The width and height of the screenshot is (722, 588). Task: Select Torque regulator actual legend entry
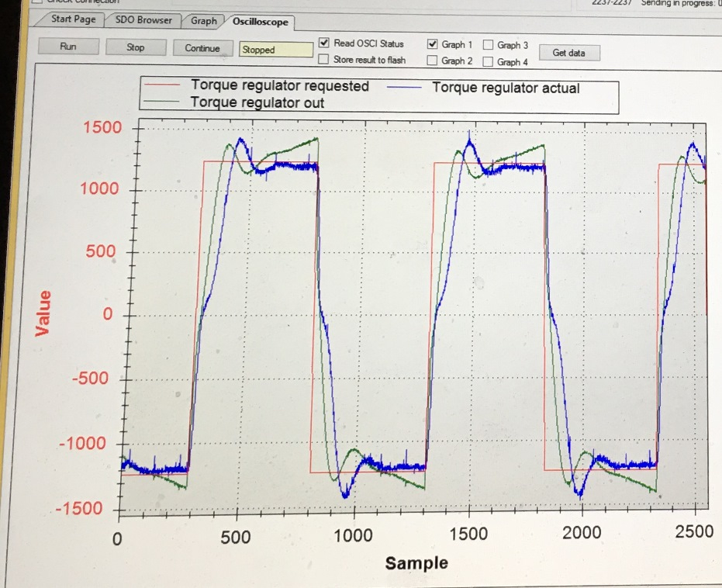[505, 88]
